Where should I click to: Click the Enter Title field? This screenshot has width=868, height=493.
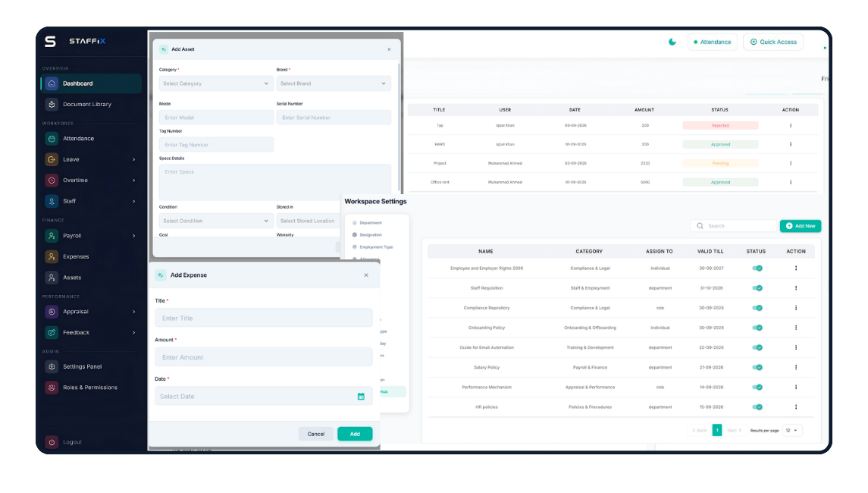pyautogui.click(x=264, y=318)
